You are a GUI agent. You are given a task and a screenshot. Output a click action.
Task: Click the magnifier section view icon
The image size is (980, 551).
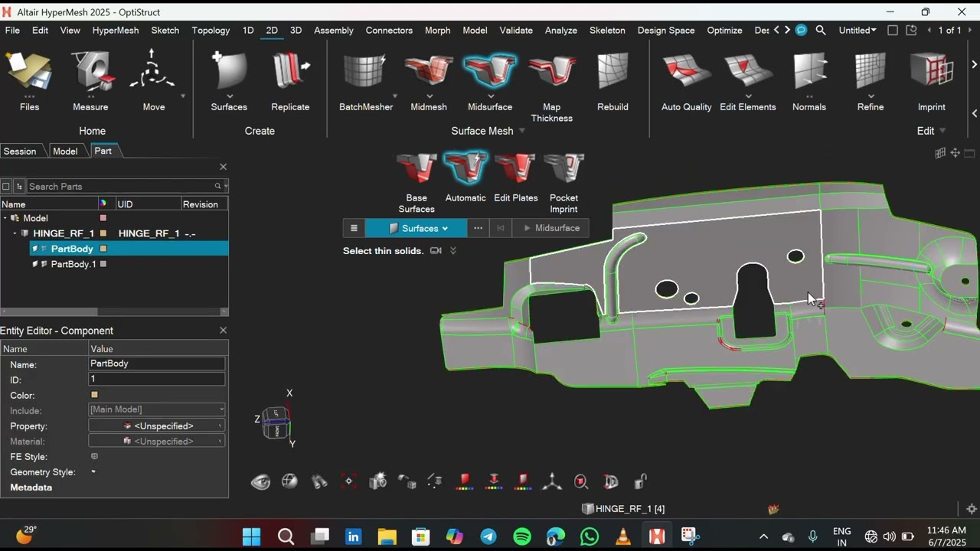pyautogui.click(x=581, y=481)
